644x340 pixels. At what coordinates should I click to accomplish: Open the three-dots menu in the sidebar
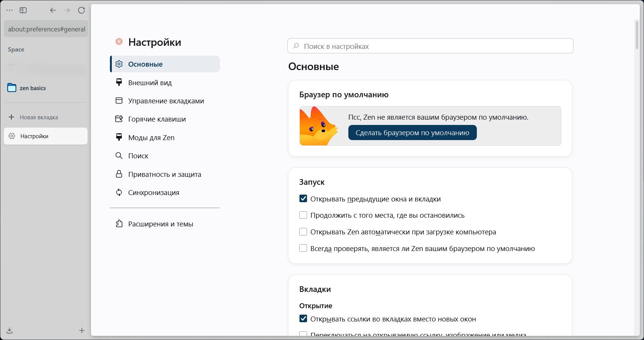pyautogui.click(x=10, y=10)
